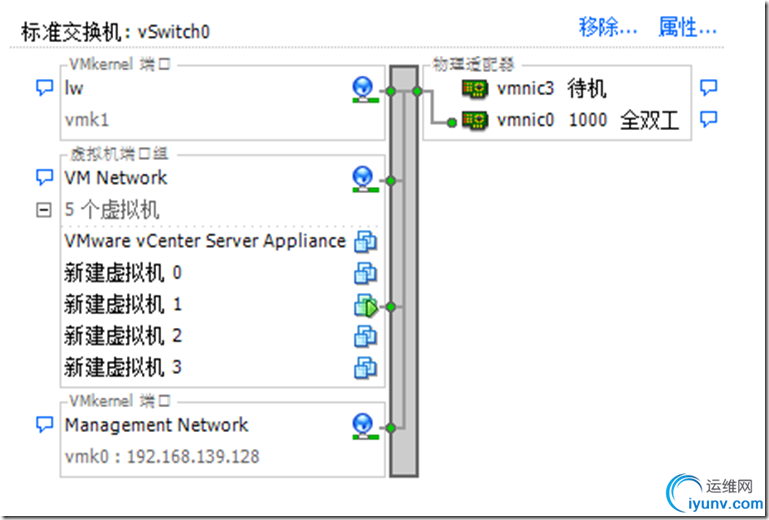Screen dimensions: 769x520
Task: Click the vmk0 : 192.168.139.128 address
Action: [x=162, y=457]
